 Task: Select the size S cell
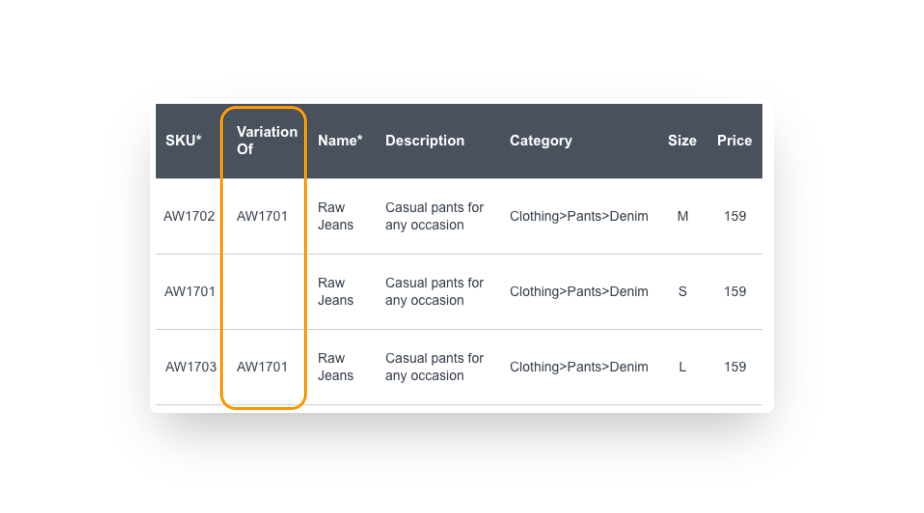[682, 292]
